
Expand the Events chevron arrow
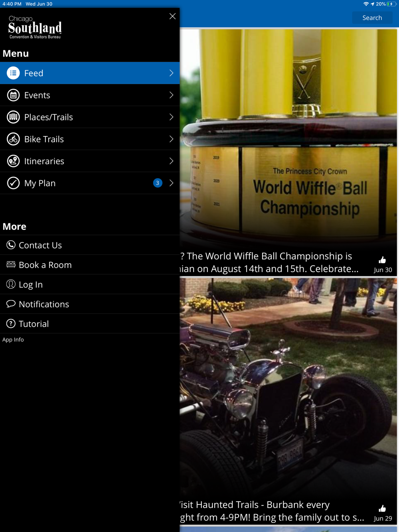click(171, 95)
